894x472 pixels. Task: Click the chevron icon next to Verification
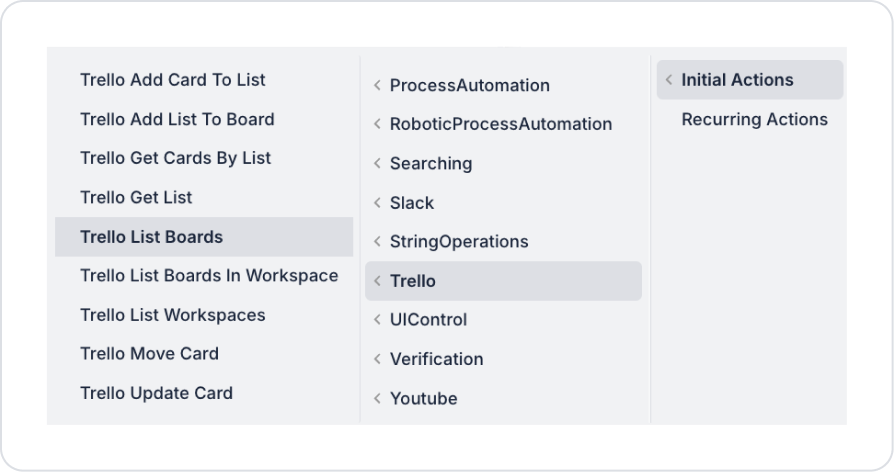click(x=377, y=359)
